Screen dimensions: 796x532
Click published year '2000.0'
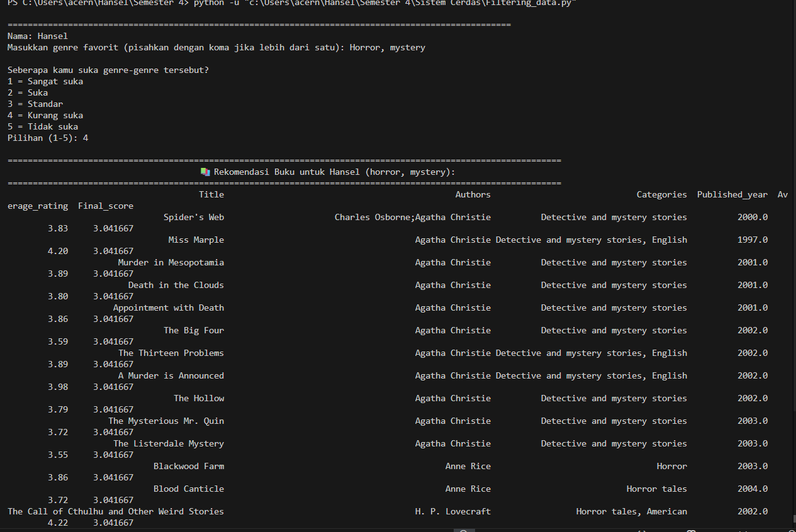click(x=753, y=217)
